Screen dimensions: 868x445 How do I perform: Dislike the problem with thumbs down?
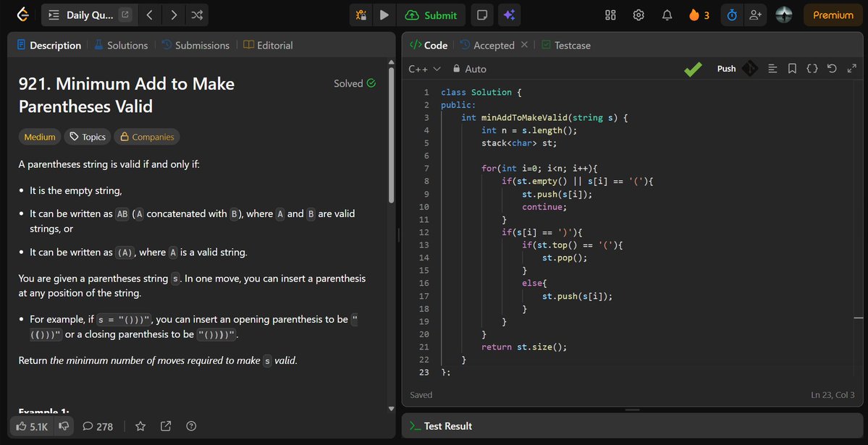point(64,426)
